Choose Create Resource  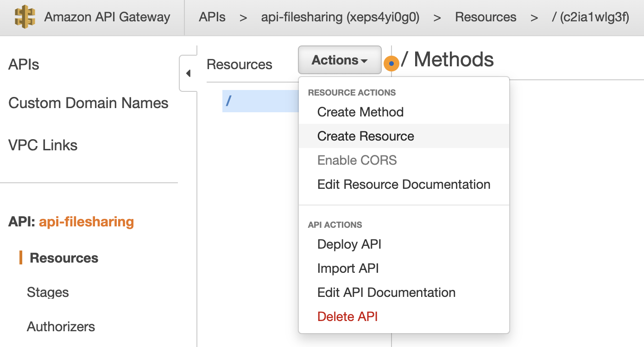(365, 136)
